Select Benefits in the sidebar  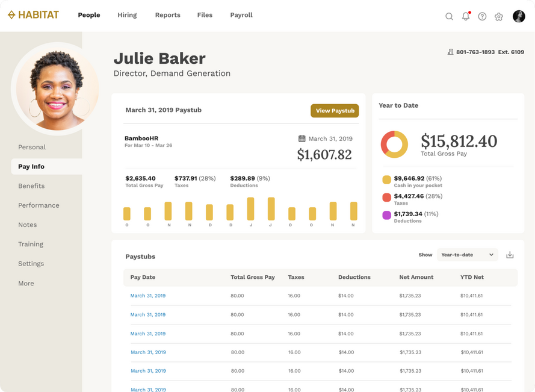(x=31, y=186)
